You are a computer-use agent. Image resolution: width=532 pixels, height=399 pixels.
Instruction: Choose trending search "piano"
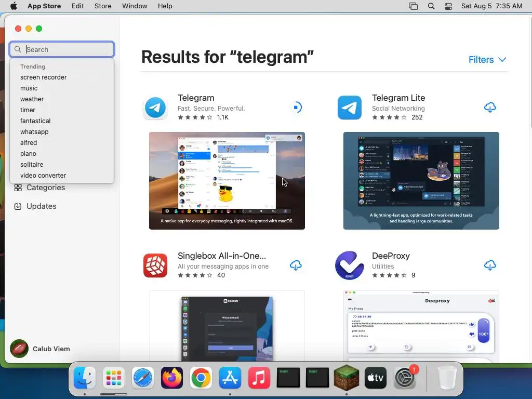pos(28,154)
